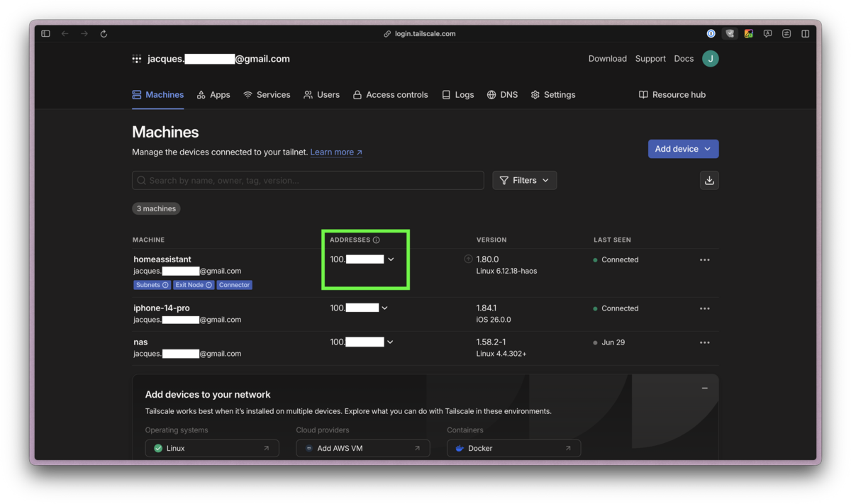
Task: Go back with the browser back arrow
Action: [x=65, y=33]
